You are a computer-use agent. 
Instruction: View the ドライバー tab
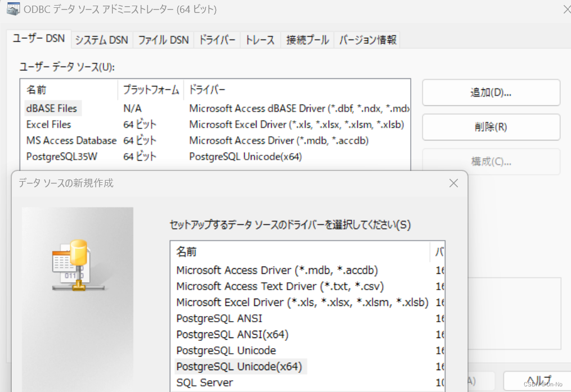point(217,39)
